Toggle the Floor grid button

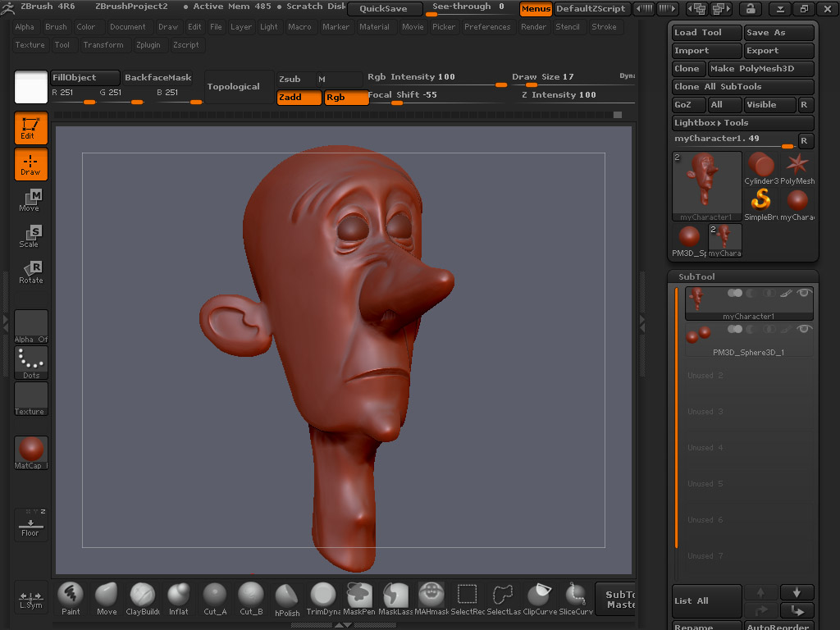click(x=30, y=523)
